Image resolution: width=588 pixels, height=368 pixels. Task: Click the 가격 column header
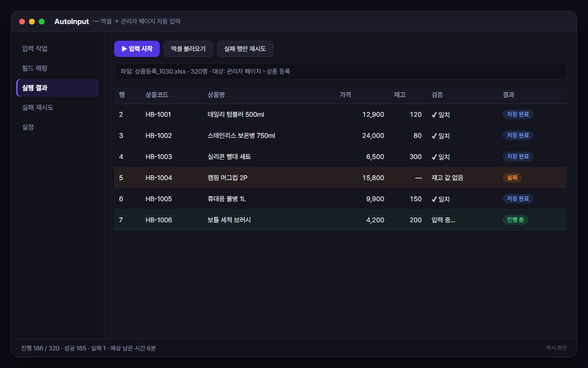tap(345, 95)
